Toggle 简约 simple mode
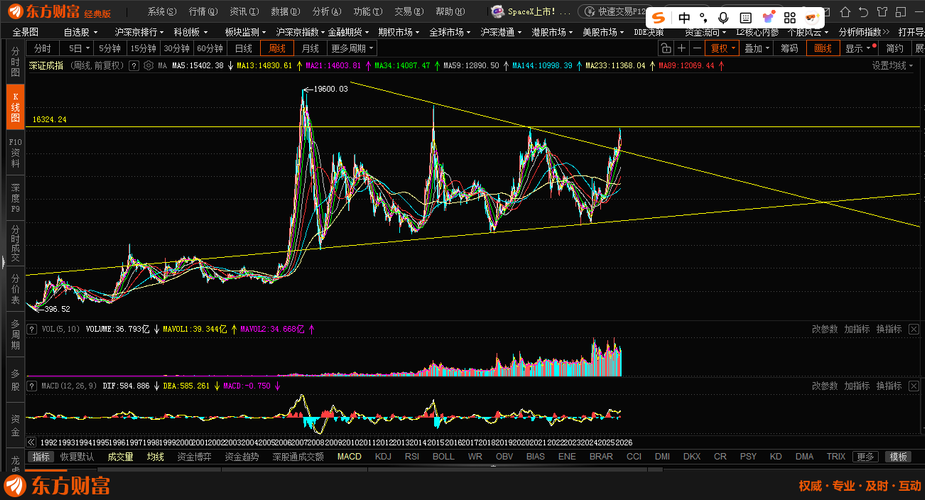Screen dimensions: 925x500 click(894, 48)
